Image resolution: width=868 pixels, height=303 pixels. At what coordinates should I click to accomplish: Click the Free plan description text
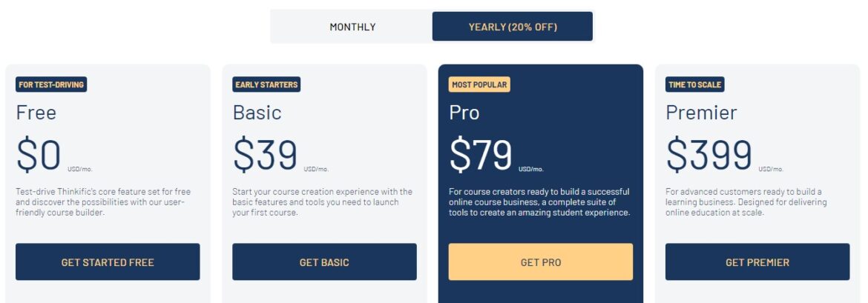tap(101, 202)
